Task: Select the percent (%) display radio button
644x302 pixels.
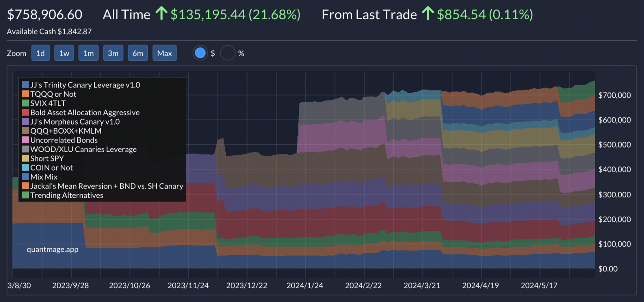Action: coord(228,53)
